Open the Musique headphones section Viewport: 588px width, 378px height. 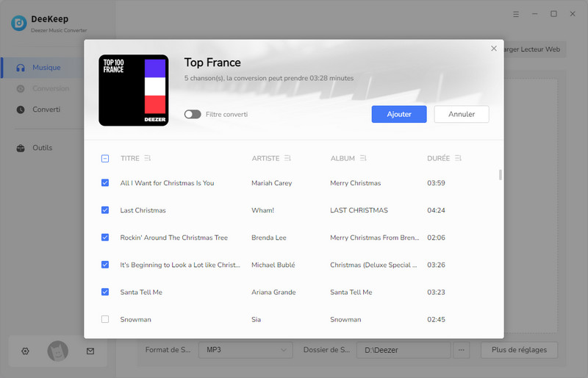click(x=41, y=68)
